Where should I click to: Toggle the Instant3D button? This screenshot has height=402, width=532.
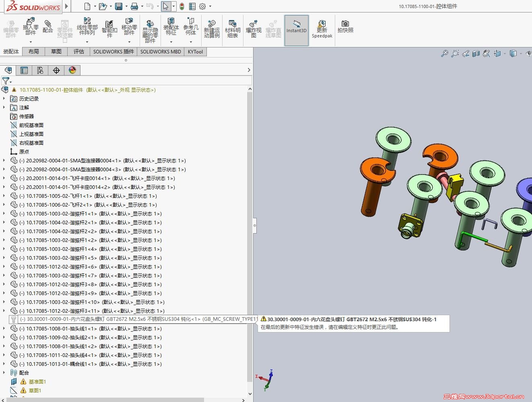[297, 30]
